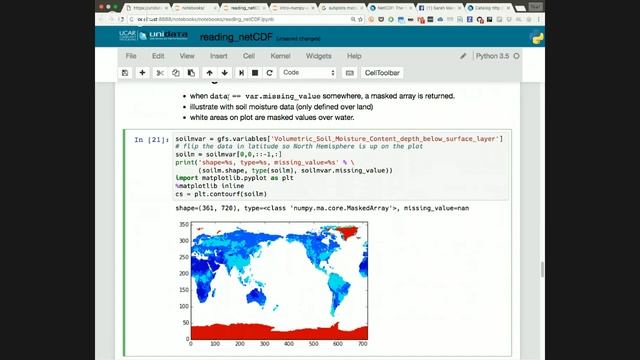
Task: Interrupt the kernel with the stop icon
Action: tap(255, 73)
